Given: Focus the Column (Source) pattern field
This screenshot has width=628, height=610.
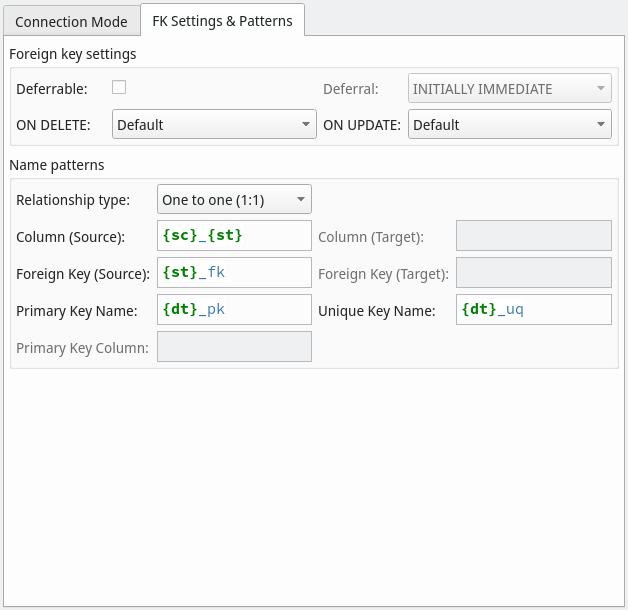Looking at the screenshot, I should point(234,236).
